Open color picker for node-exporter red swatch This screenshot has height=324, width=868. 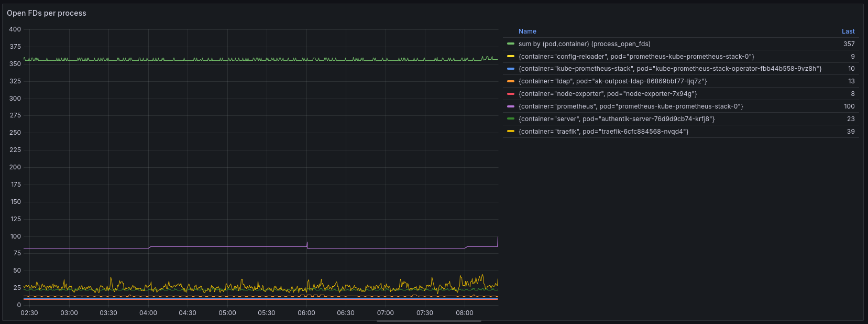coord(511,94)
